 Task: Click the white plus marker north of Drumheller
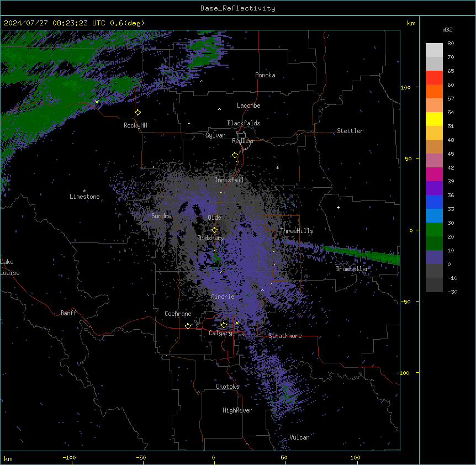click(338, 207)
